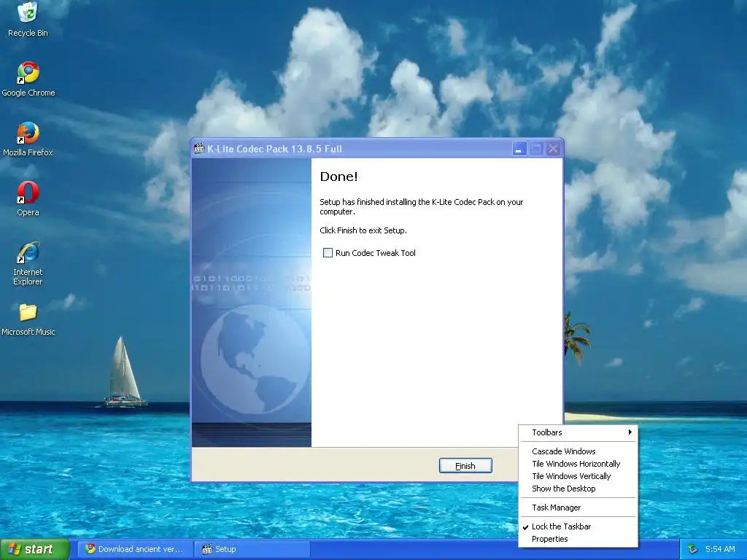Select Show the Desktop menu entry
The width and height of the screenshot is (747, 560).
(x=578, y=488)
